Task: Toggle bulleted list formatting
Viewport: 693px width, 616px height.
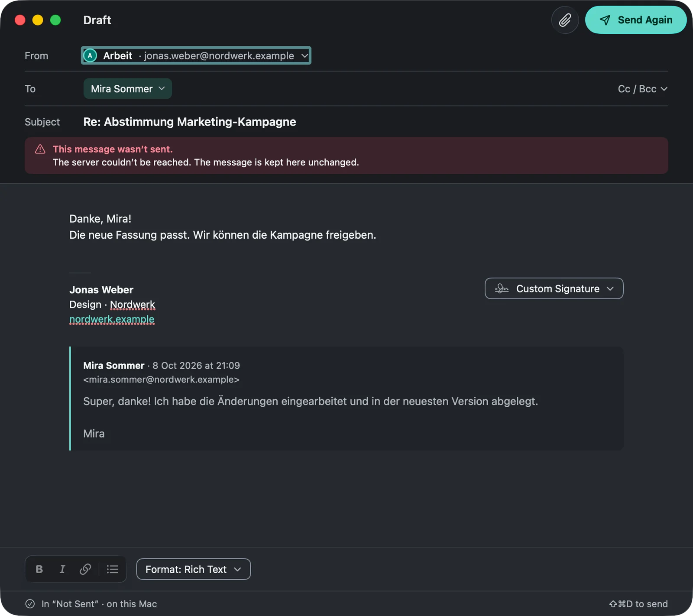Action: (x=113, y=569)
